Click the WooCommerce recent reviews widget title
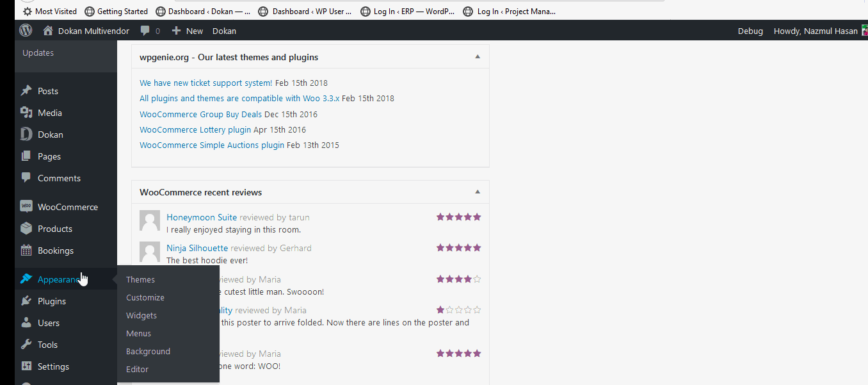 [x=201, y=192]
